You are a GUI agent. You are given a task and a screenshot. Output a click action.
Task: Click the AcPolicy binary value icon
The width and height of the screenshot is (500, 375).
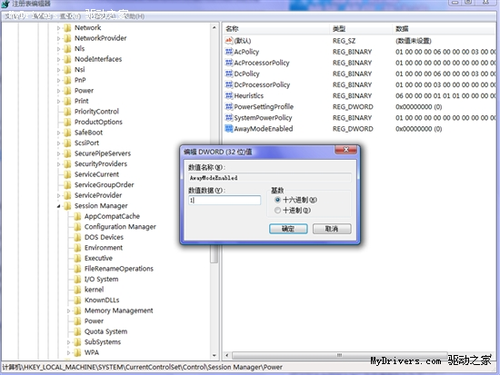229,51
